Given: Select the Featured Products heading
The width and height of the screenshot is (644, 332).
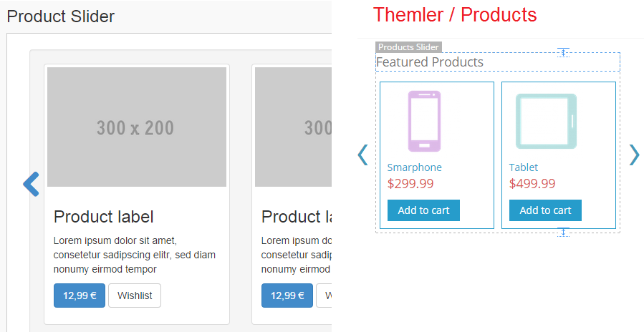Looking at the screenshot, I should 430,62.
